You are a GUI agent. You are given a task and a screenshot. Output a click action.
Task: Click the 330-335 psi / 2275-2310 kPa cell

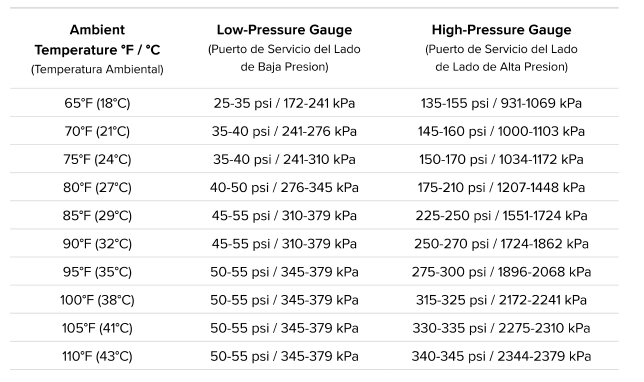click(x=501, y=328)
